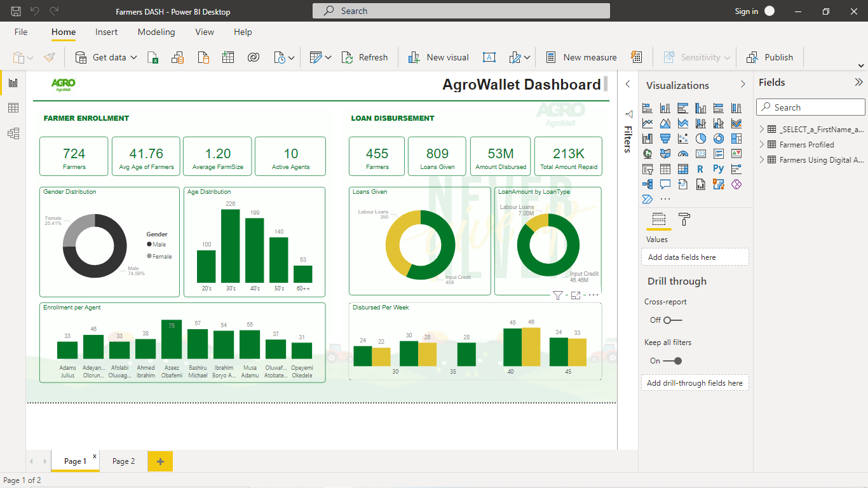Select the slicer visual icon
Screen dimensions: 868x488
(647, 169)
